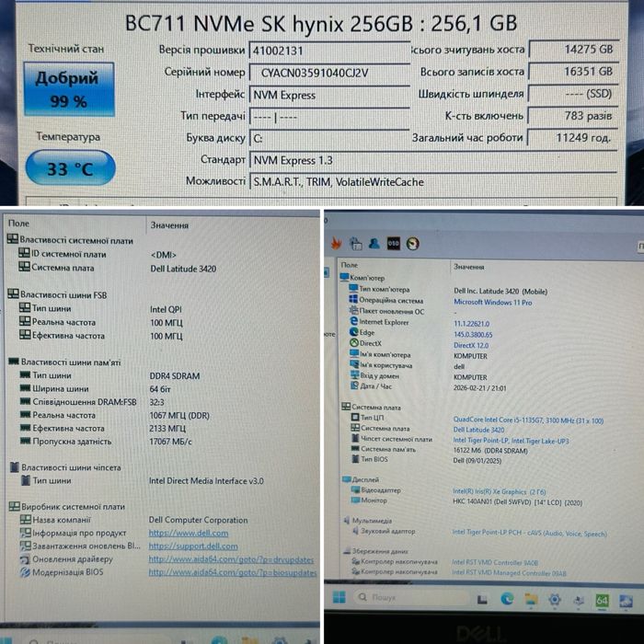Open Task View on the taskbar
Screen dimensions: 644x644
click(x=482, y=600)
